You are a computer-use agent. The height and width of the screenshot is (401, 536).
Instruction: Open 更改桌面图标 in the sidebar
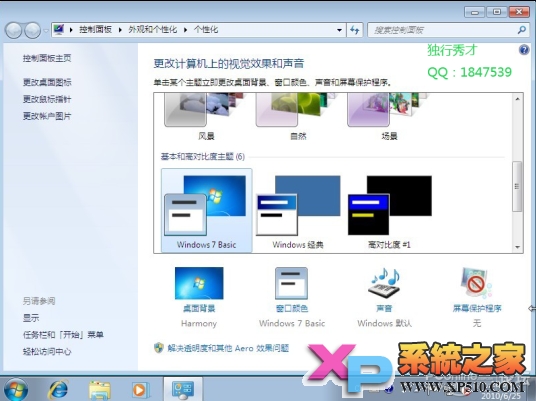(x=47, y=82)
